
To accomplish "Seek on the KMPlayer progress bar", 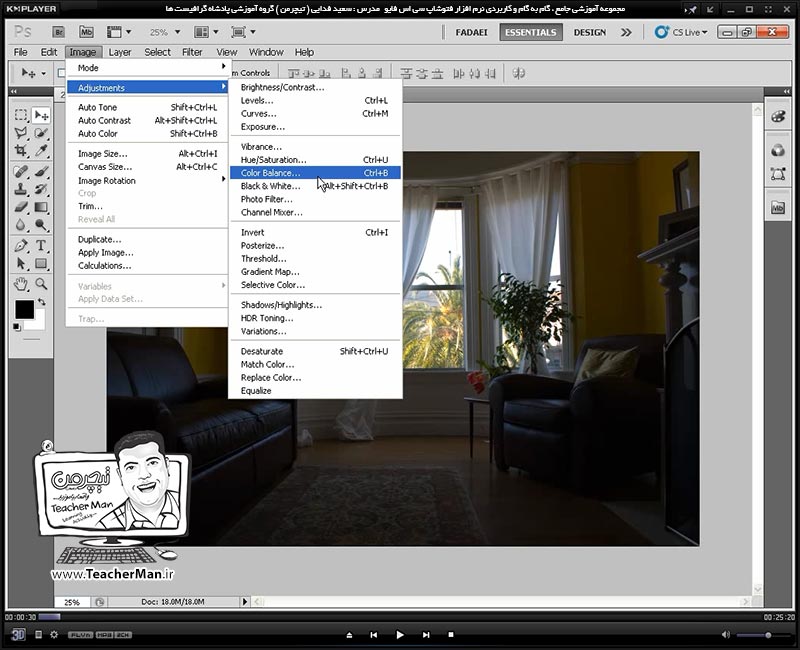I will pyautogui.click(x=400, y=617).
